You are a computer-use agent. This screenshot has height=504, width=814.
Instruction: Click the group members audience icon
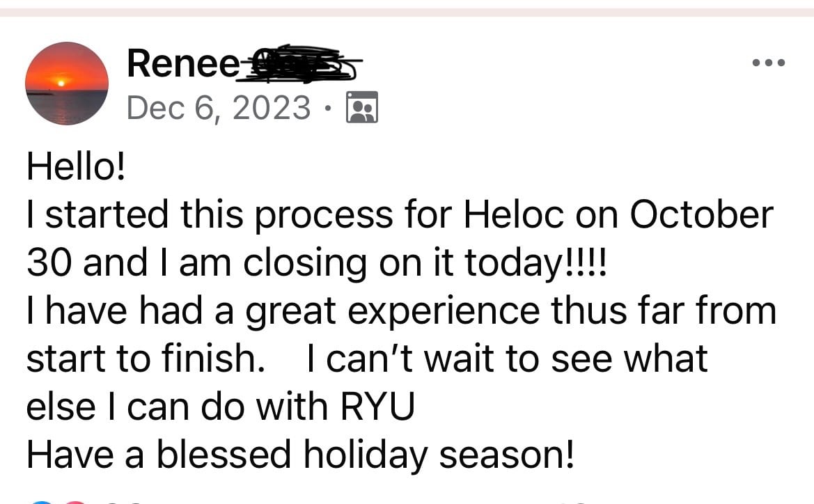click(362, 107)
